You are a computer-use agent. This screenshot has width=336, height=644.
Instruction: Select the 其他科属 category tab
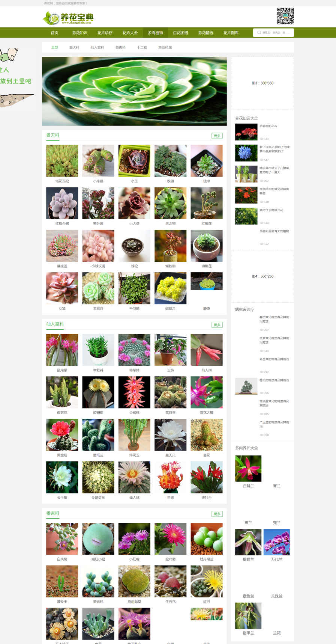(x=165, y=47)
